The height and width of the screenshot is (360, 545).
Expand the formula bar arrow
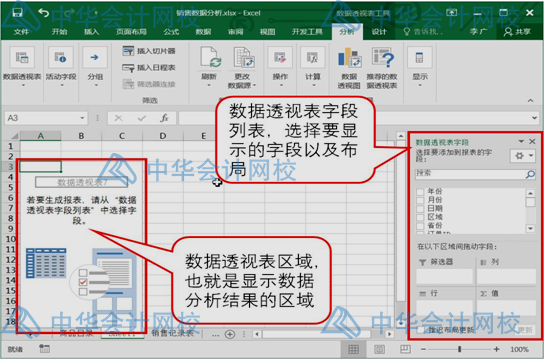pos(534,118)
